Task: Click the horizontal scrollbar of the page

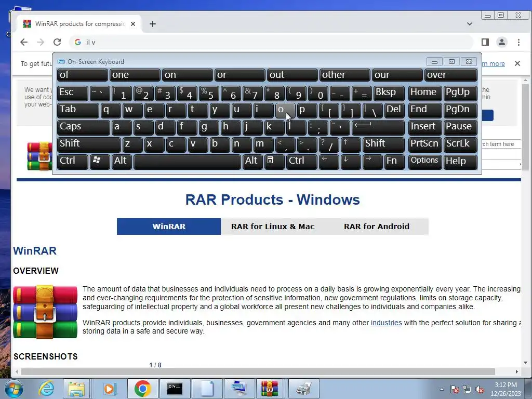Action: click(x=258, y=371)
